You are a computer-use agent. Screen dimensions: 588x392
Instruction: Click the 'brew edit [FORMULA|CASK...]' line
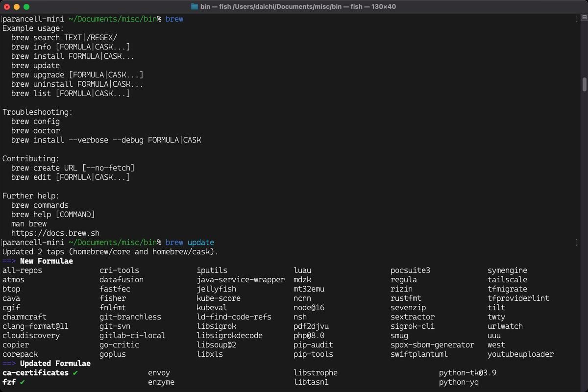71,177
